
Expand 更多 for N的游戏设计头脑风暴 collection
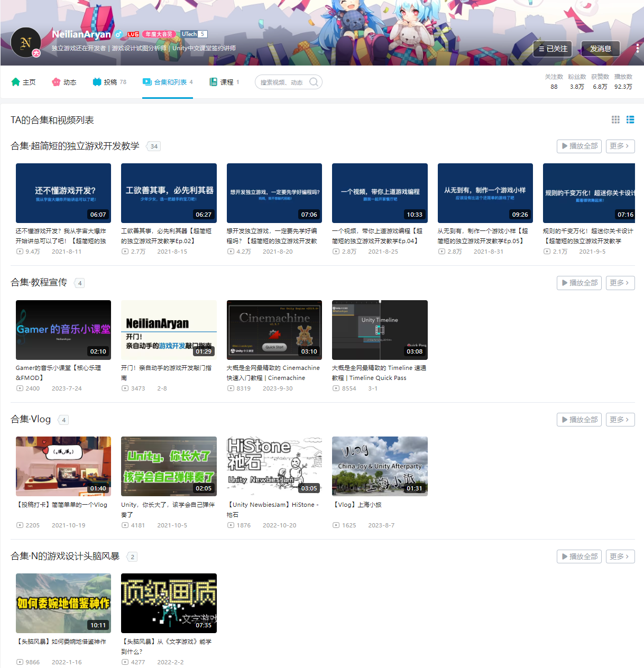(x=620, y=556)
